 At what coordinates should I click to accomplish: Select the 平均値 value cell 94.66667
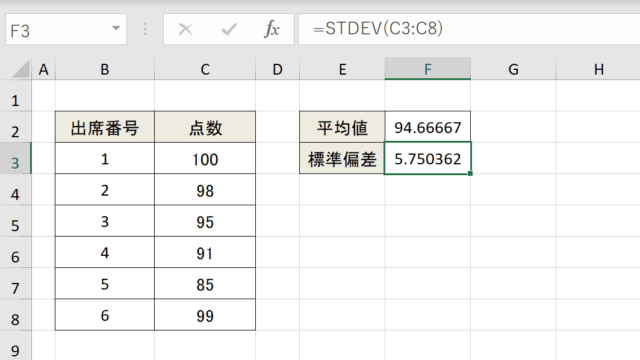click(427, 127)
